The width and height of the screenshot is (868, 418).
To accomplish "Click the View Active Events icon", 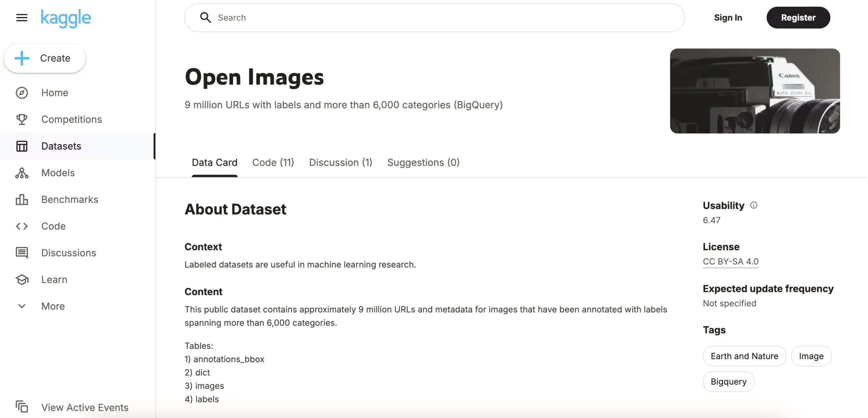I will [22, 407].
